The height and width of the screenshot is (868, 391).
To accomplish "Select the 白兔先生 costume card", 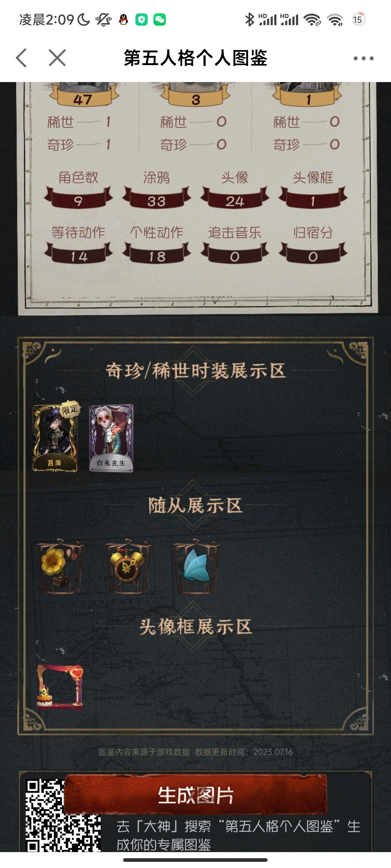I will coord(112,438).
